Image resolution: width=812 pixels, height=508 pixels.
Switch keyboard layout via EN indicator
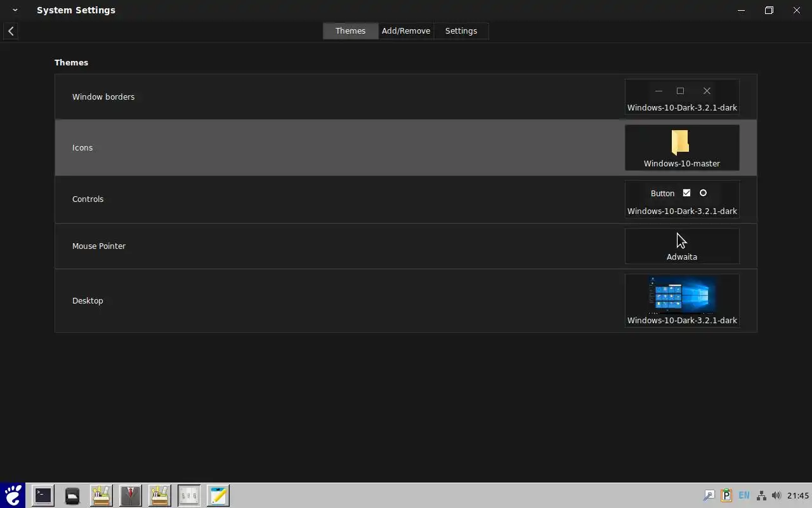[x=744, y=495]
